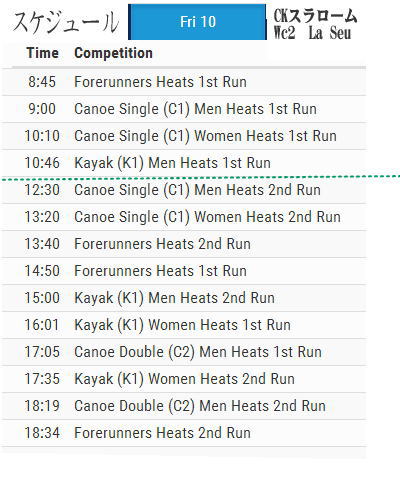The width and height of the screenshot is (400, 480).
Task: Open Kayak (K1) Women Heats 1st Run
Action: point(184,325)
